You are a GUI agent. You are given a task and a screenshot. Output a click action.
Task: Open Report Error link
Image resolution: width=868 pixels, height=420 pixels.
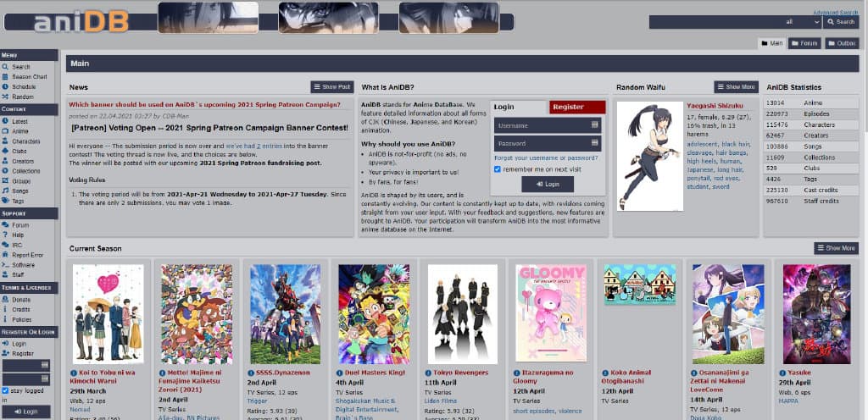click(28, 256)
